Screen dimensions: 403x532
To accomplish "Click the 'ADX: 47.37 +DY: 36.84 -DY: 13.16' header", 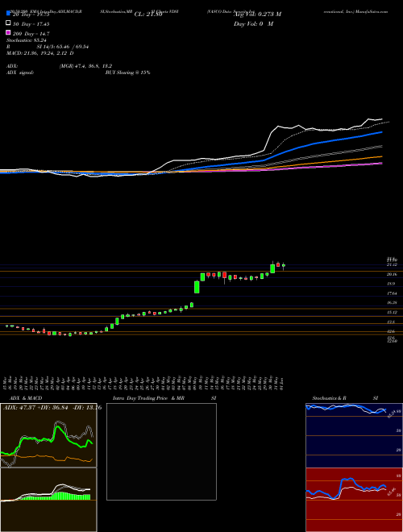I will [x=52, y=408].
